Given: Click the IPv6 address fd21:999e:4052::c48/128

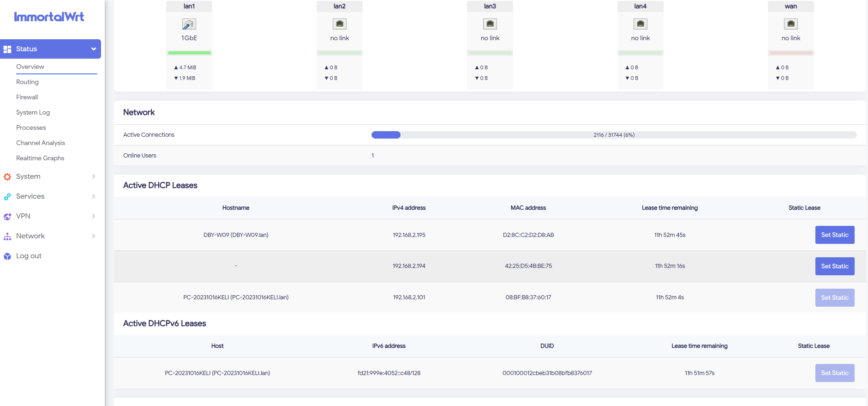Looking at the screenshot, I should pos(389,373).
